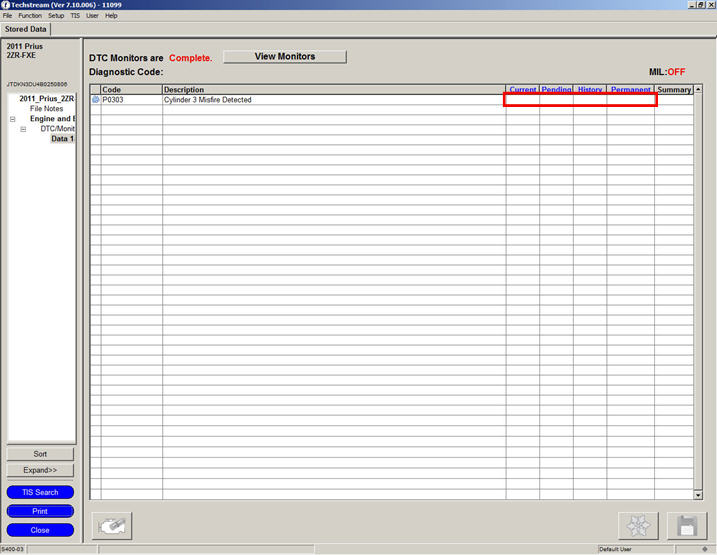Collapse the Engine and ECT tree node
This screenshot has width=717, height=555.
(13, 119)
